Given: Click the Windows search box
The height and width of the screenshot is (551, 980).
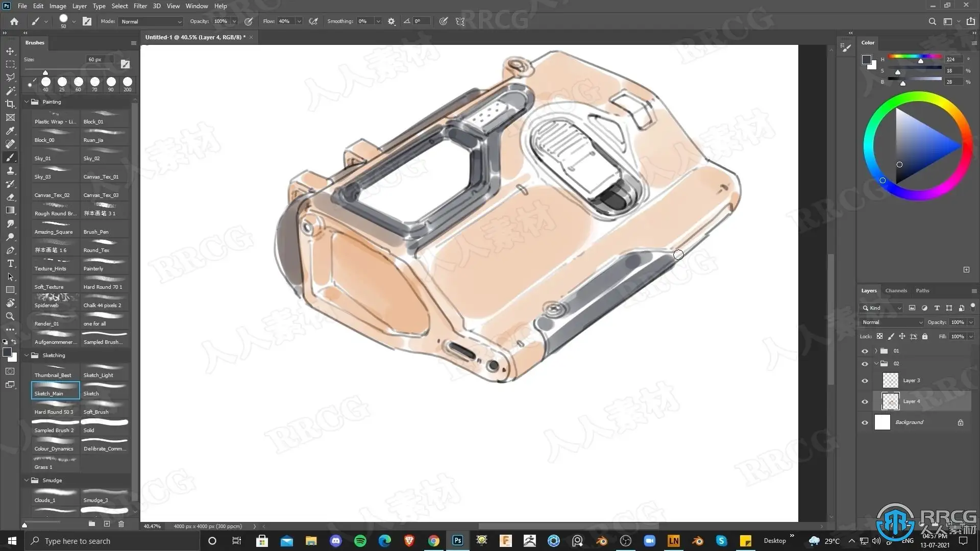Looking at the screenshot, I should (112, 541).
